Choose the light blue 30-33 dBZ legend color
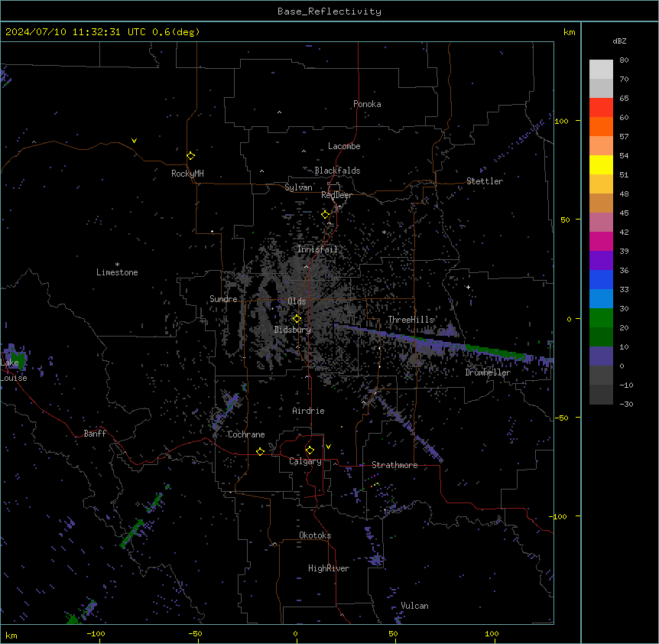Screen dimensions: 659x644 coord(601,298)
